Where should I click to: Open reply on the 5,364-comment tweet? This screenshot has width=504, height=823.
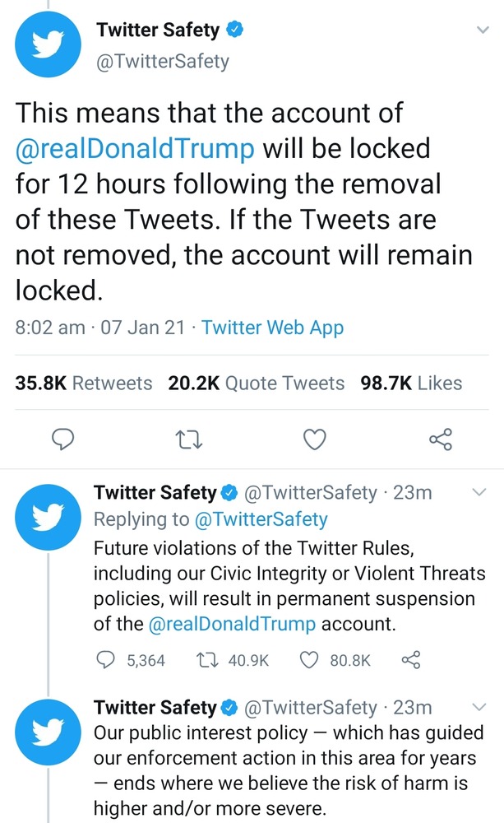coord(106,660)
